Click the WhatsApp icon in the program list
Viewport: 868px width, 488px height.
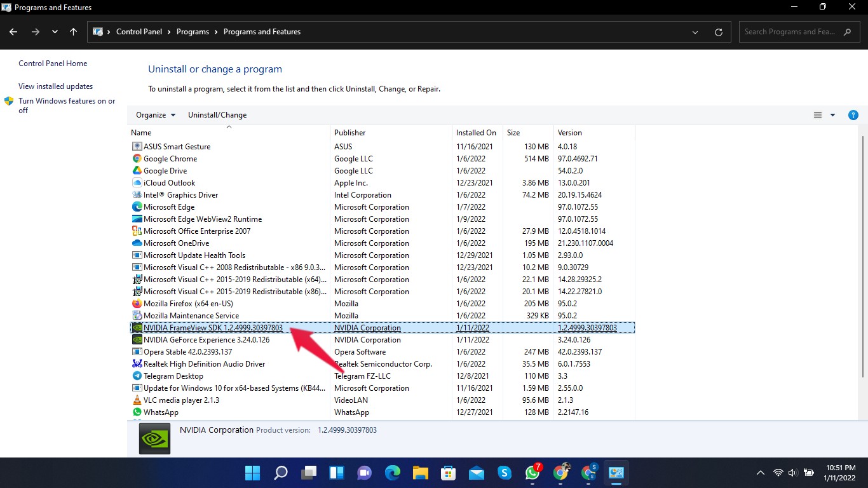(137, 412)
